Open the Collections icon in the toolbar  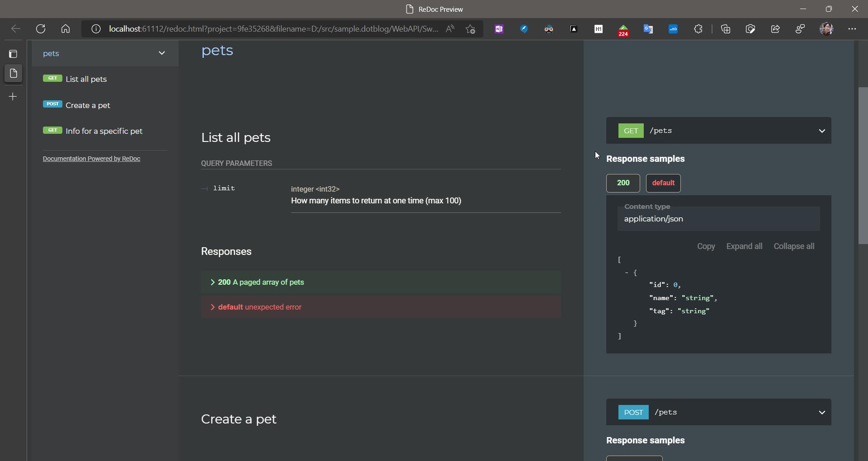click(726, 29)
